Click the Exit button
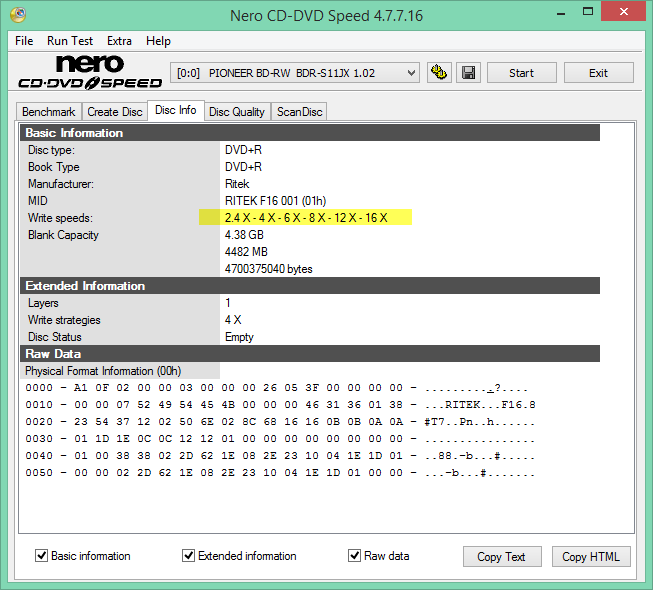 (x=598, y=73)
